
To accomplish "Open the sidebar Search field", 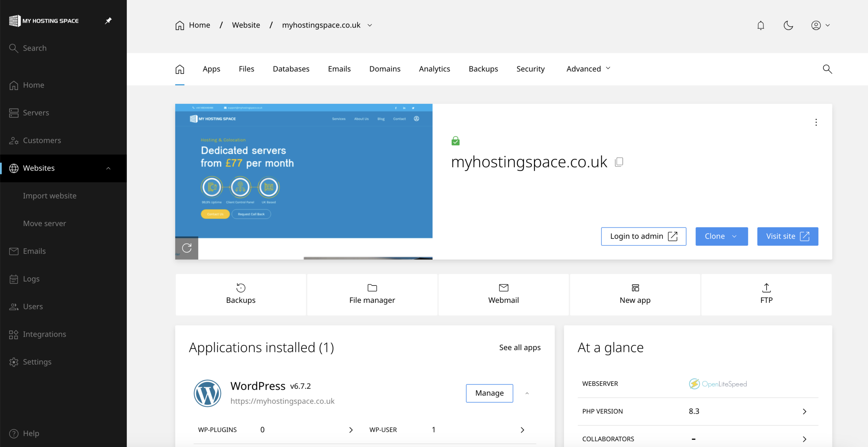I will 63,48.
